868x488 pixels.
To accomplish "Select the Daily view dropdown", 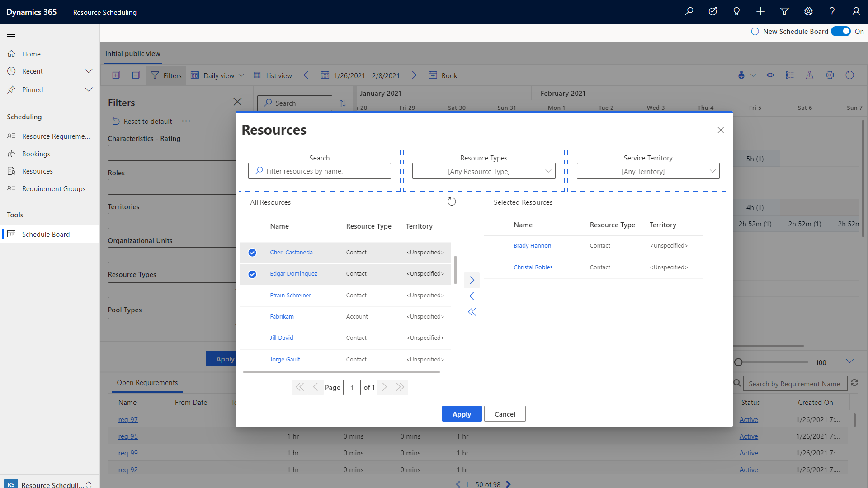I will pos(217,75).
